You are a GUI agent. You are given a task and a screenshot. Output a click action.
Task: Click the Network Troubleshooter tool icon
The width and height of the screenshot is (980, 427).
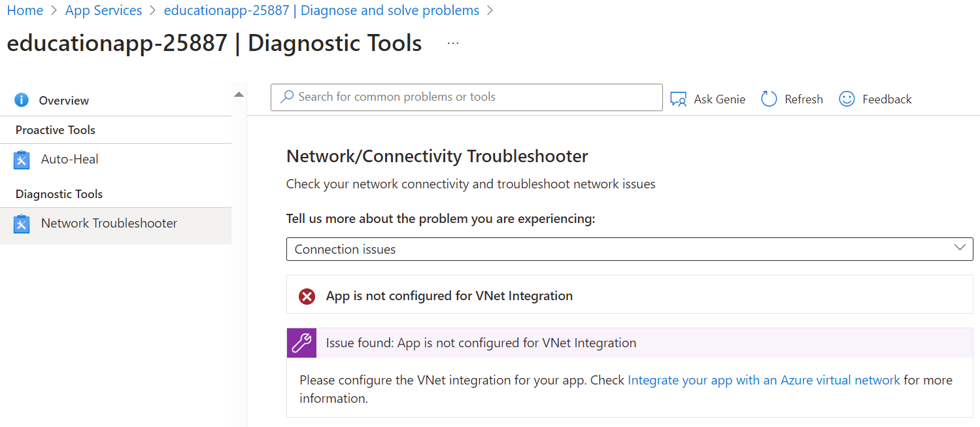[x=22, y=224]
